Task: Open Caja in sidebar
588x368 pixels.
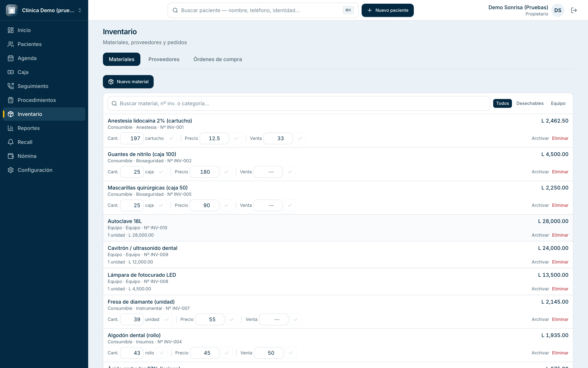Action: pos(44,72)
